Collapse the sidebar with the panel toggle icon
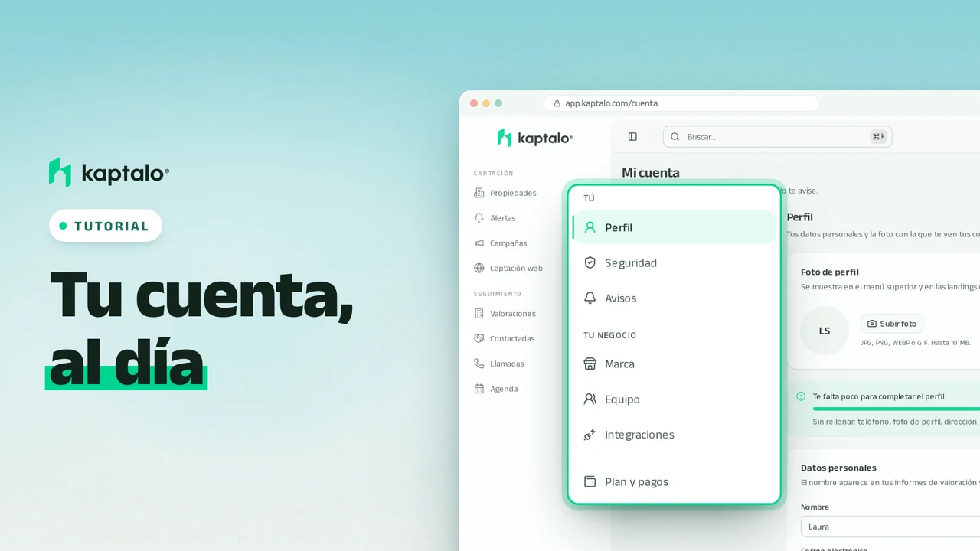 (x=632, y=136)
